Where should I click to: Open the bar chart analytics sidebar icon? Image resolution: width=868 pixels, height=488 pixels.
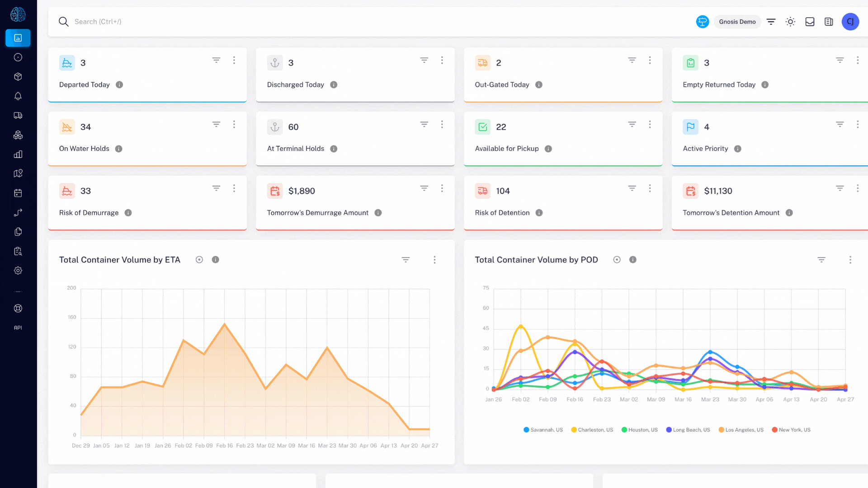[x=18, y=155]
